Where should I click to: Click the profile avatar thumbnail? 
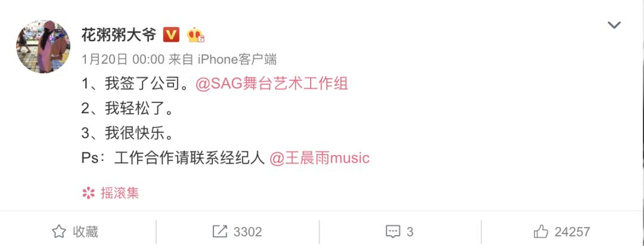coord(43,46)
